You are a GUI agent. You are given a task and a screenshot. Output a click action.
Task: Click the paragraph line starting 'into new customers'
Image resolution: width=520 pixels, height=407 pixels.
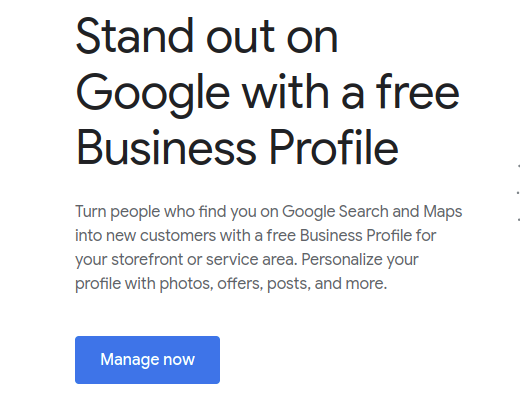[256, 235]
